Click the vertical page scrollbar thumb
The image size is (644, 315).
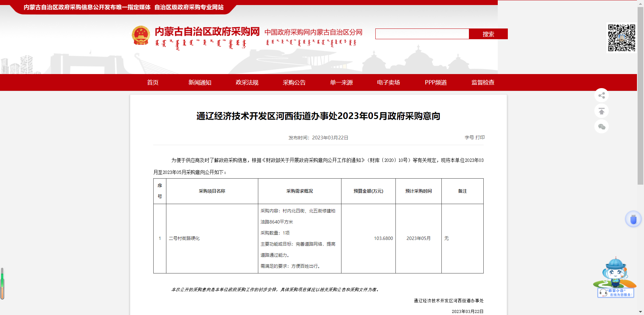click(x=640, y=96)
